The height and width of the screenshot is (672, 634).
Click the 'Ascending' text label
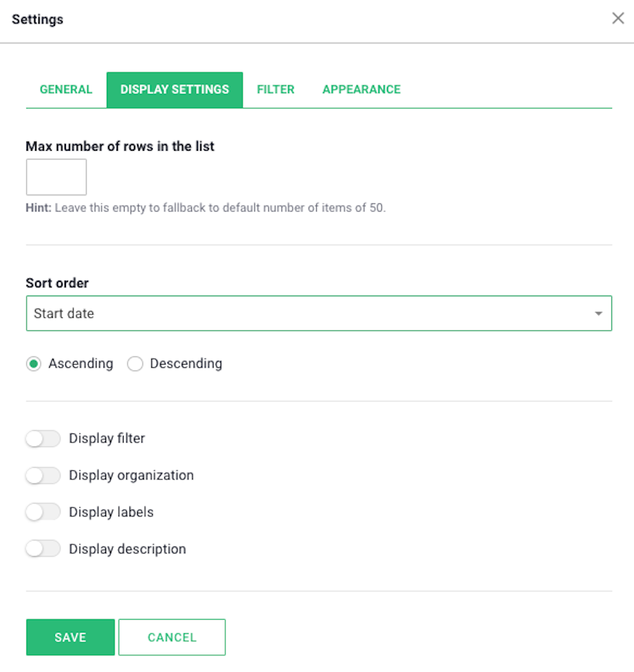[81, 363]
